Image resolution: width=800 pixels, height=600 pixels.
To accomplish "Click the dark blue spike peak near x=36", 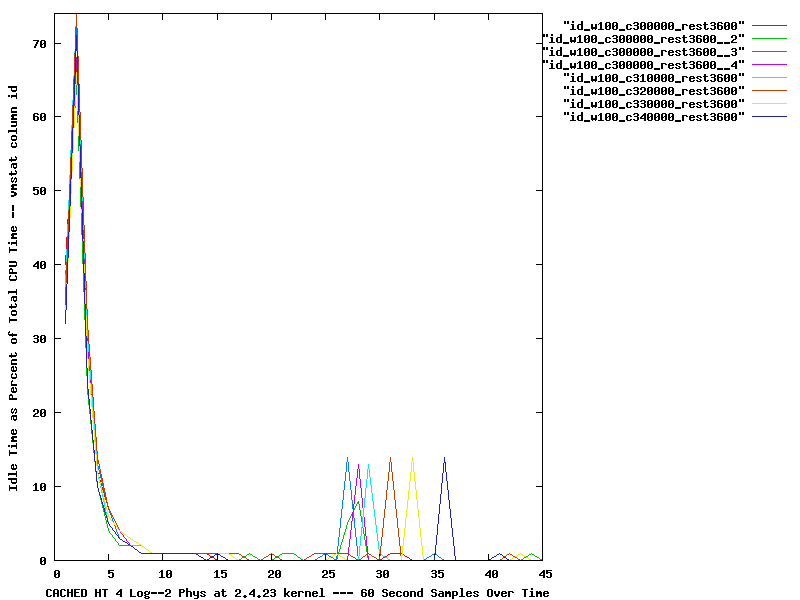I will pos(445,458).
